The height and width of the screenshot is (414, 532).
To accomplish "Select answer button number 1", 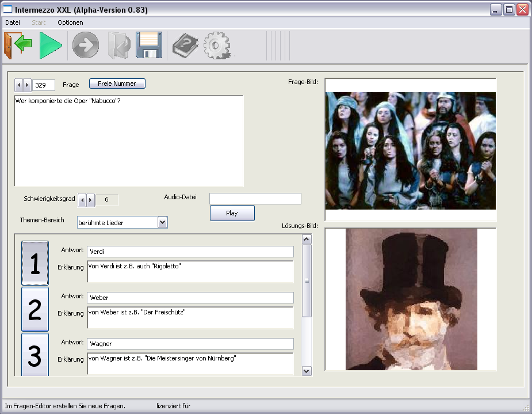I will [x=35, y=263].
